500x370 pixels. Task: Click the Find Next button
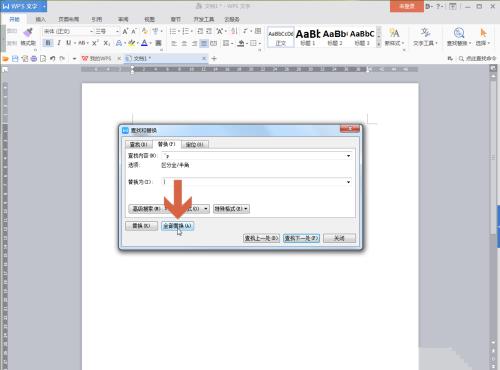[301, 238]
